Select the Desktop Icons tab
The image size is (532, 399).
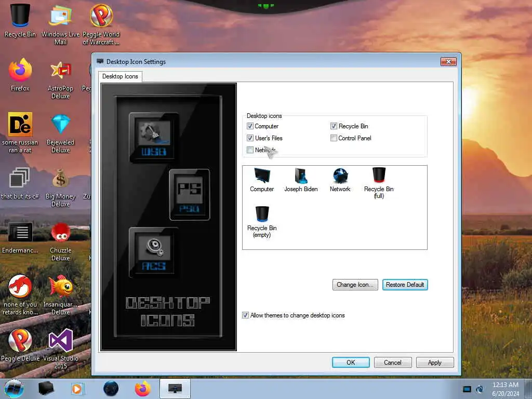[x=120, y=76]
